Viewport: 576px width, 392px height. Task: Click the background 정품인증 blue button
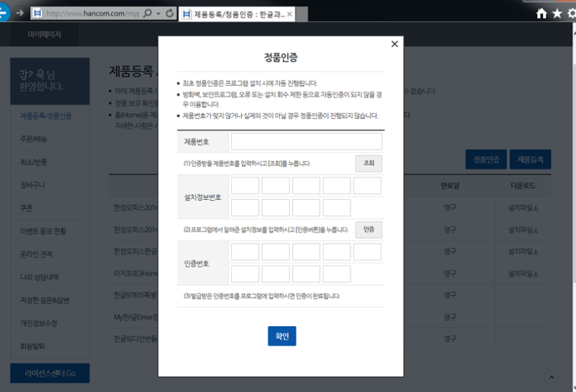[486, 159]
